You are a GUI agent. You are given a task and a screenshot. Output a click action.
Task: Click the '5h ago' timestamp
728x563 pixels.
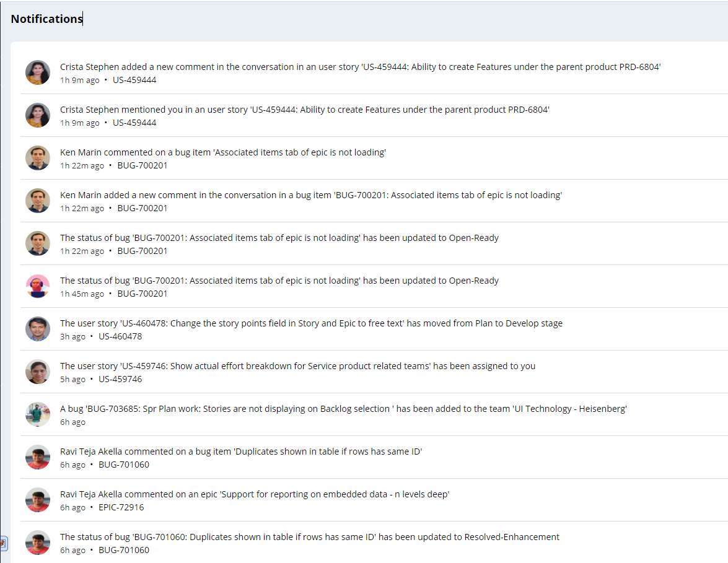72,379
